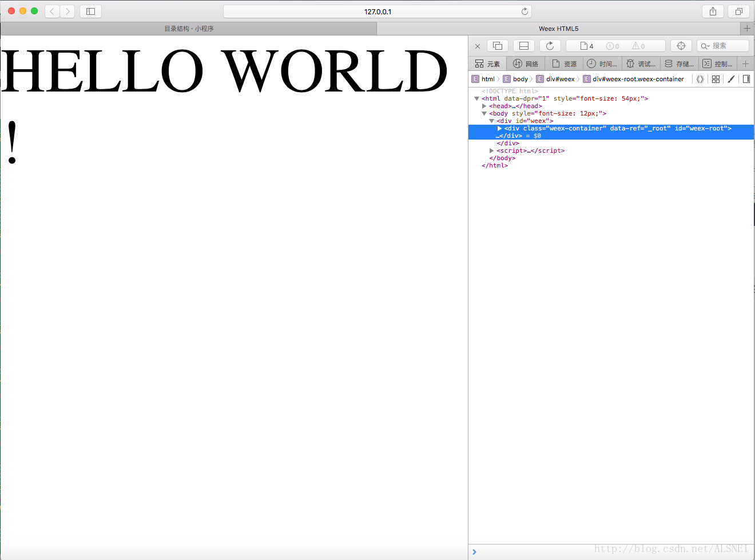The image size is (755, 560).
Task: Go back in Safari history
Action: [x=52, y=11]
